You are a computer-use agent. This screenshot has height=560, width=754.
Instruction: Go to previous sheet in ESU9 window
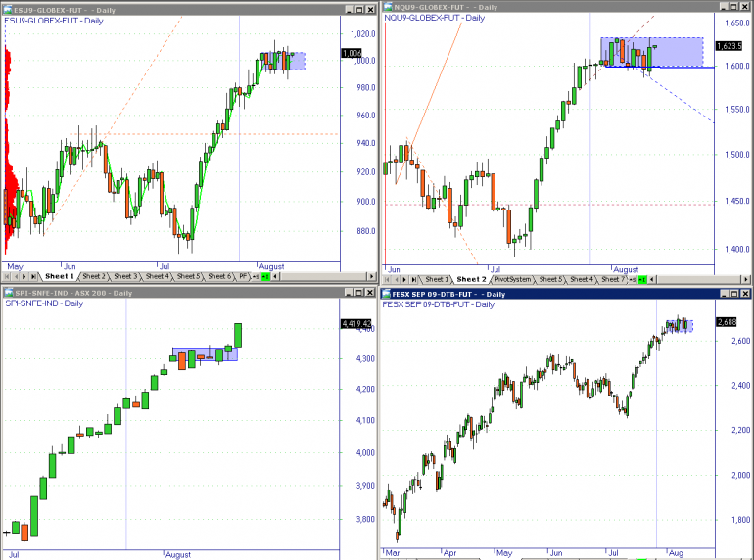click(16, 276)
